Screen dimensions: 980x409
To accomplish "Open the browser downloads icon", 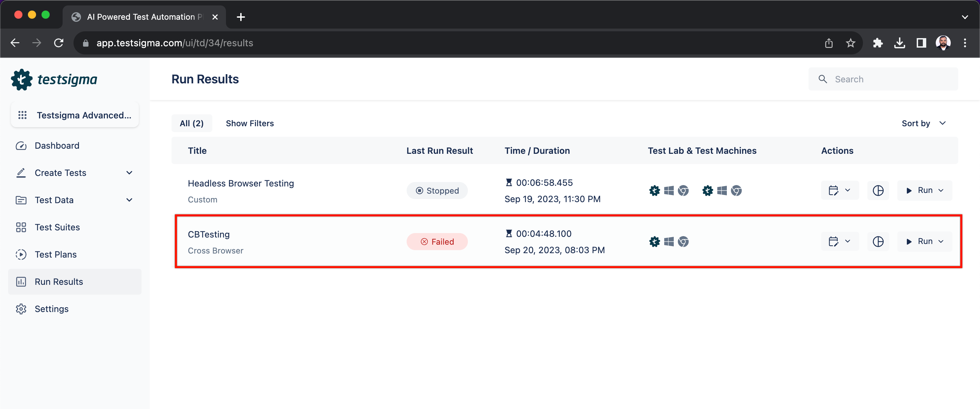I will click(x=899, y=43).
